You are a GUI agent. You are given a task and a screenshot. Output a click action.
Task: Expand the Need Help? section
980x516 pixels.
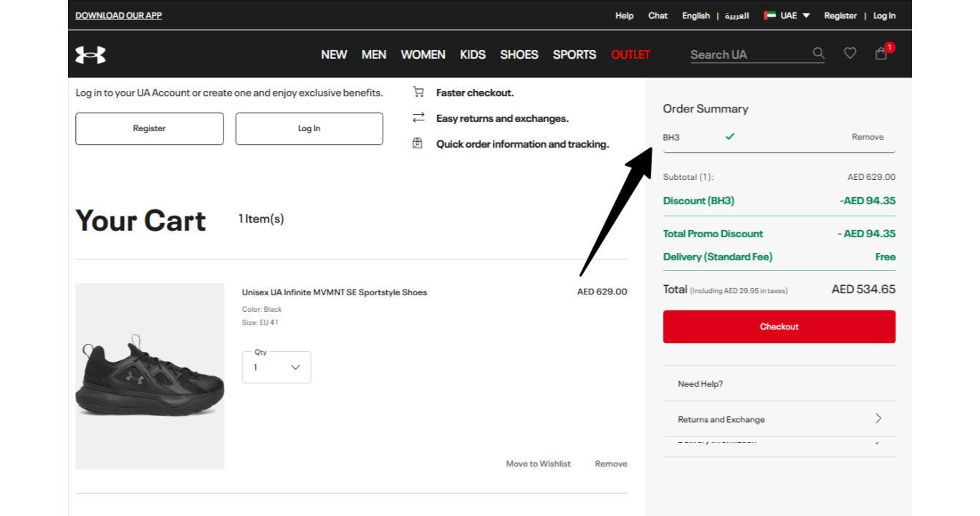point(779,383)
